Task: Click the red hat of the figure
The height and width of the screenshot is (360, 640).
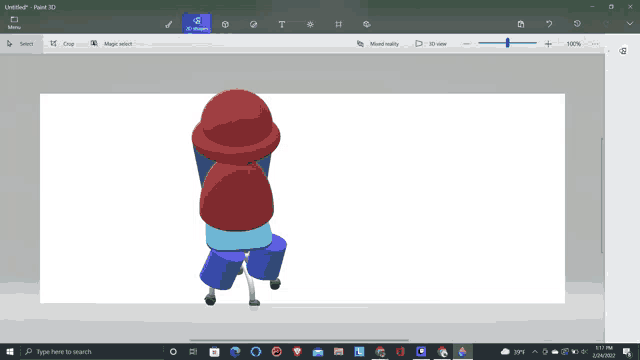Action: point(236,127)
